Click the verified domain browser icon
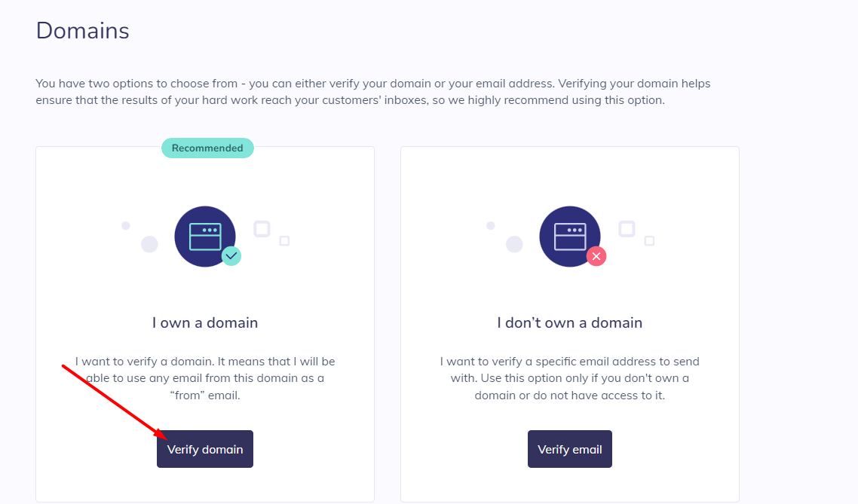This screenshot has width=858, height=504. (x=205, y=236)
